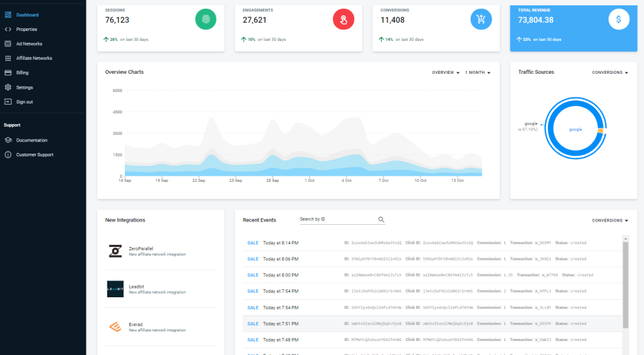Click the Settings gear icon
Viewport: 644px width, 355px height.
point(8,87)
